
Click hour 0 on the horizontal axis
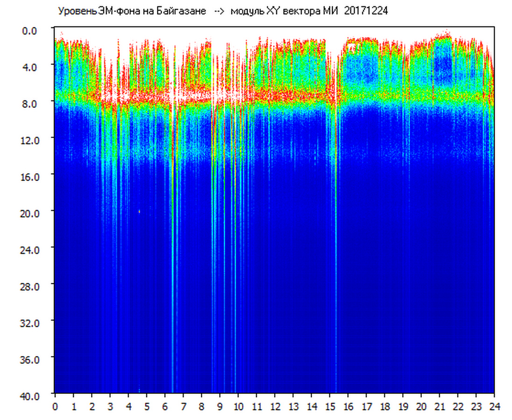pos(55,406)
